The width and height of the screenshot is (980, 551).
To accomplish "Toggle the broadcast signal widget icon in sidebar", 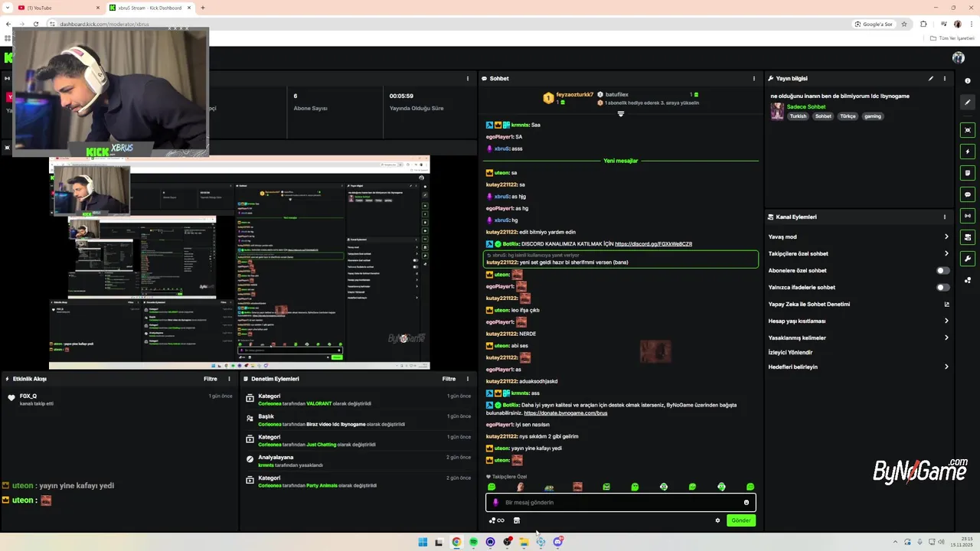I will (968, 216).
